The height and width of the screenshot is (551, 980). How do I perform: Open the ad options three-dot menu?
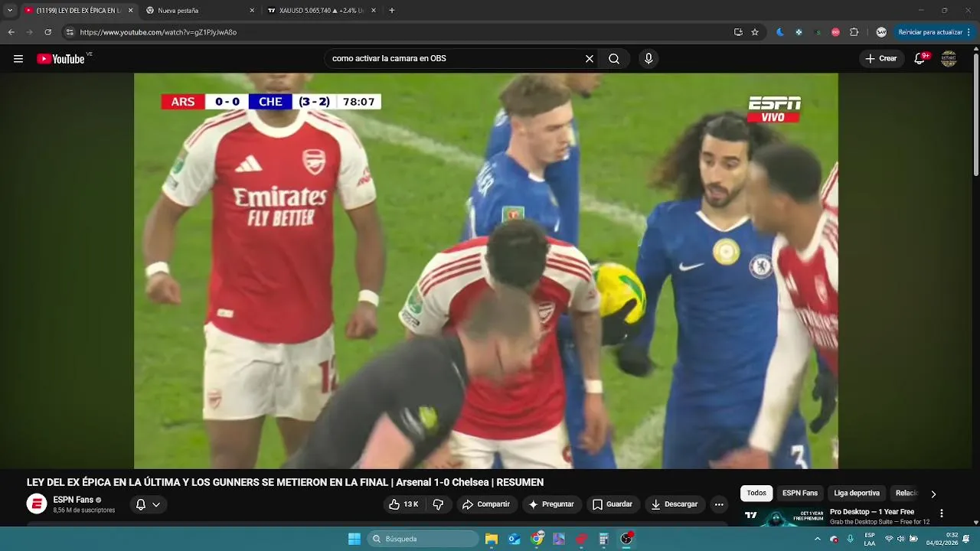[x=942, y=514]
